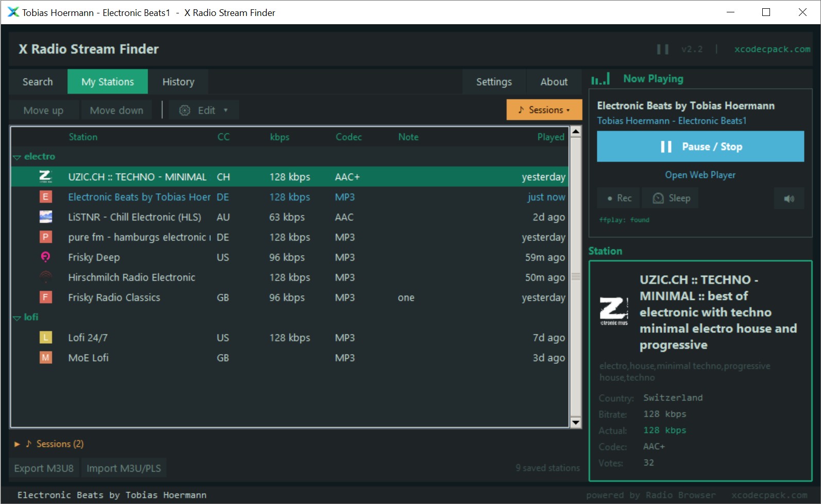Open the Web Player link
This screenshot has height=504, width=821.
point(700,175)
